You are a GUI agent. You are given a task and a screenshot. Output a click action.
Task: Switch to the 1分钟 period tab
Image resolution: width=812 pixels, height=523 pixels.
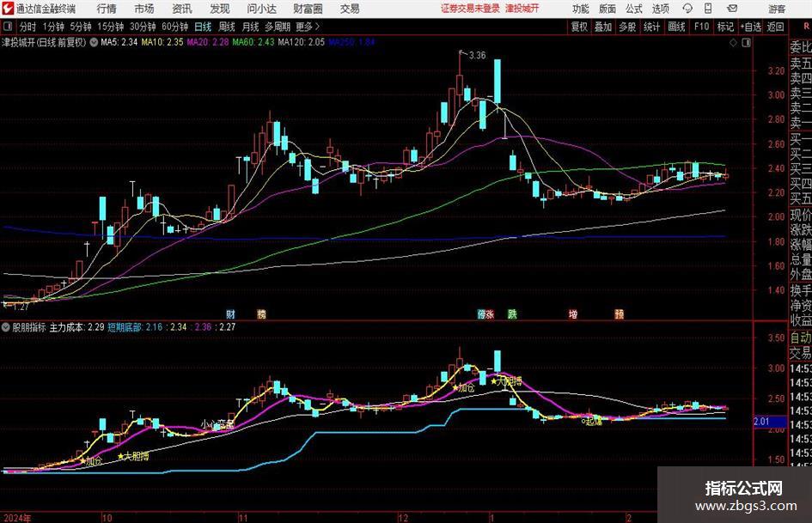(x=52, y=27)
